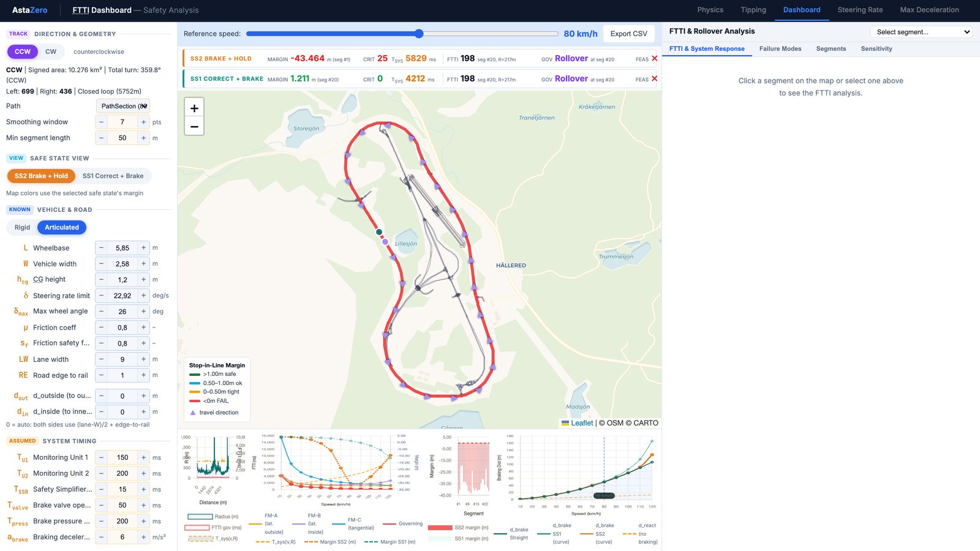Increase Steering rate limit
The width and height of the screenshot is (980, 551).
click(x=143, y=296)
